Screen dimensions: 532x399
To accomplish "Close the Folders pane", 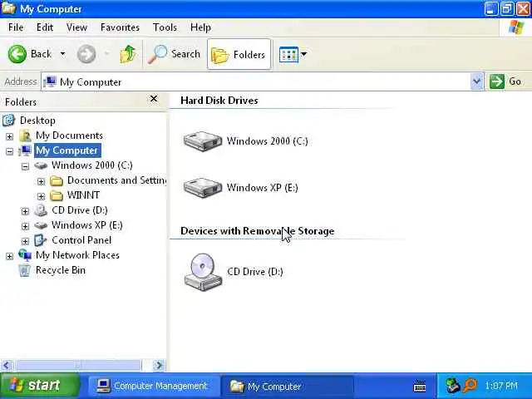I will 154,99.
